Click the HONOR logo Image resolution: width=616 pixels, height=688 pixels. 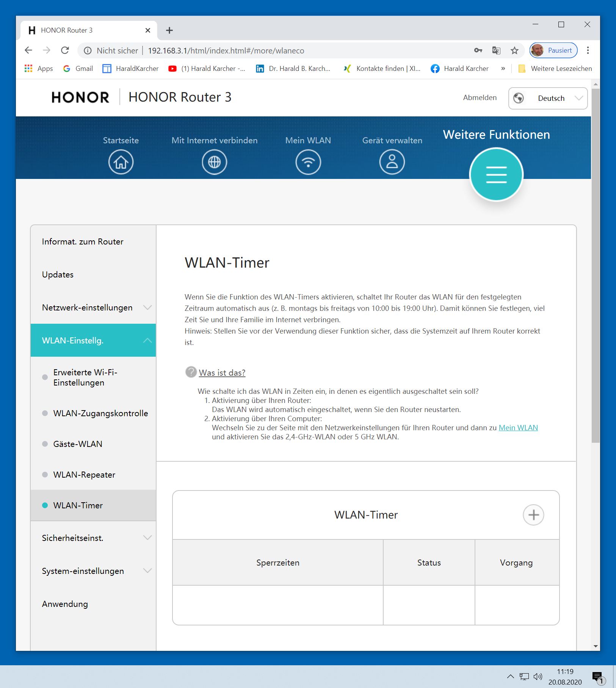[80, 97]
